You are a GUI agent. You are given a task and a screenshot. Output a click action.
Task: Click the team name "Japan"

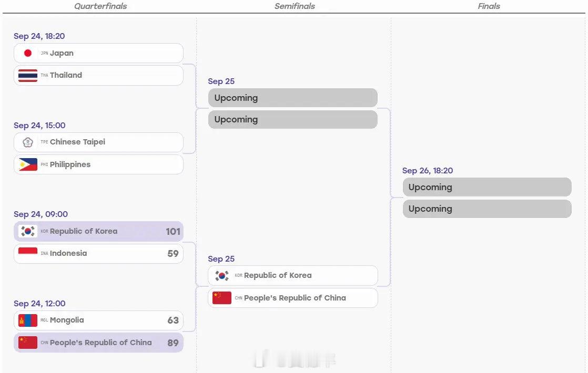[62, 53]
